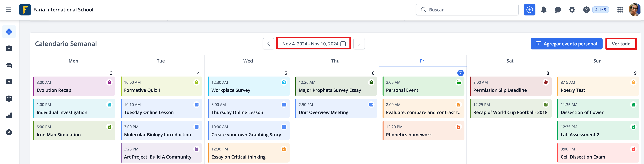This screenshot has width=644, height=164.
Task: Open the Evolution Recap event
Action: [x=74, y=87]
